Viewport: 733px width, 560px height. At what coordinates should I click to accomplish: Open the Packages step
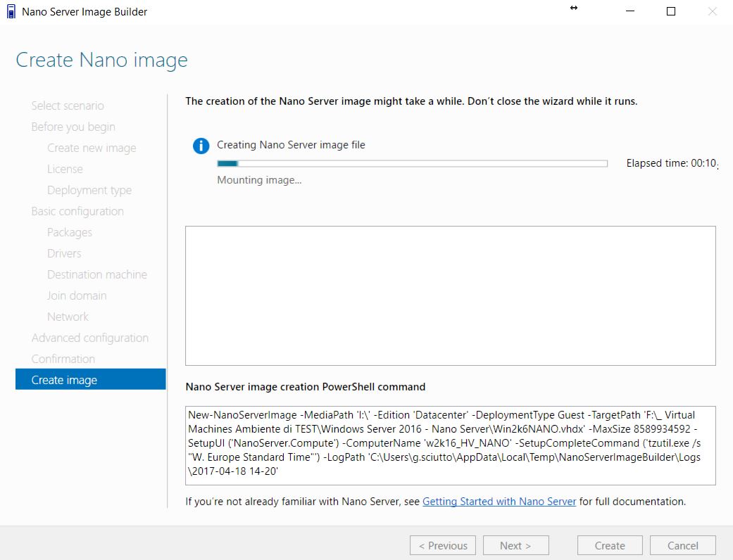(x=70, y=233)
